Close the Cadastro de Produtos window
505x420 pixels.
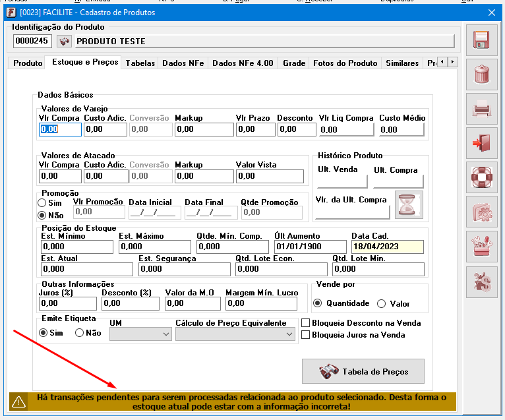click(x=491, y=13)
